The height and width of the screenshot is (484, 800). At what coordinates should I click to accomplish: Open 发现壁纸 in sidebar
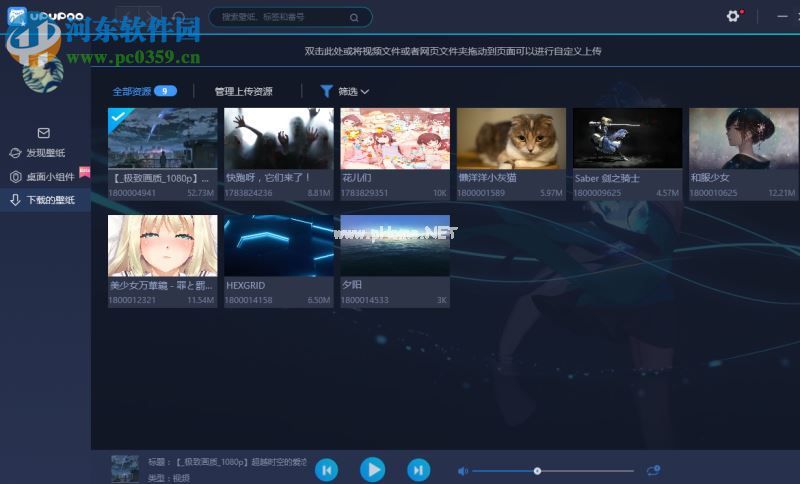pyautogui.click(x=45, y=153)
